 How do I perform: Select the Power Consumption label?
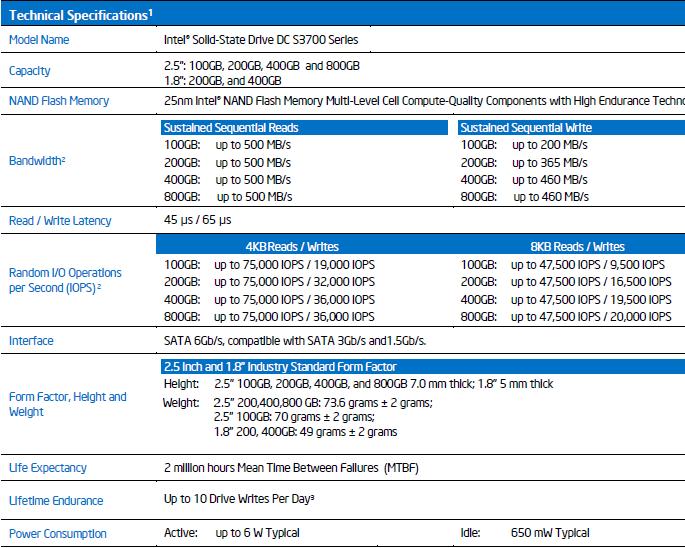[57, 534]
